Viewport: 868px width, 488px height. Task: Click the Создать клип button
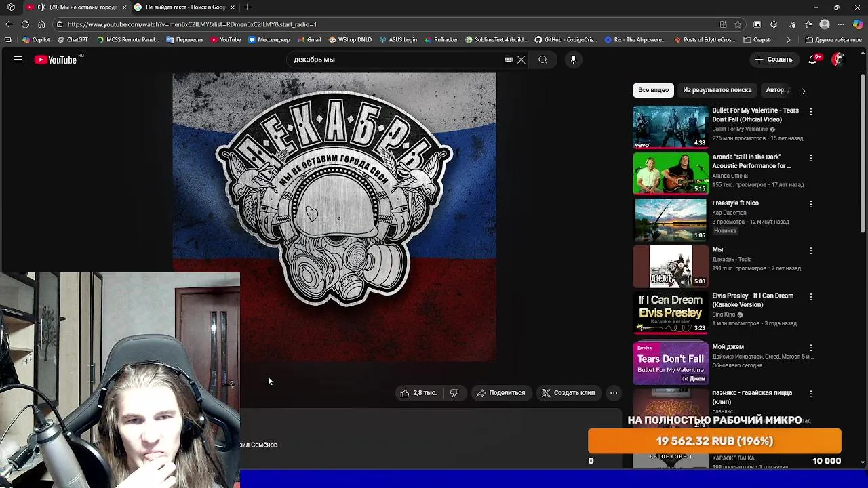pos(568,393)
